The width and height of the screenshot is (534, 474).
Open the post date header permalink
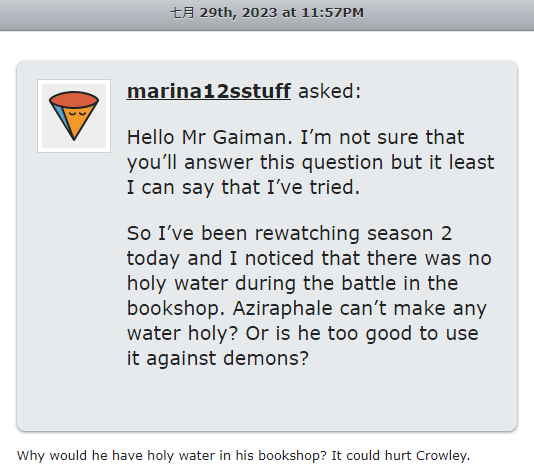coord(267,13)
